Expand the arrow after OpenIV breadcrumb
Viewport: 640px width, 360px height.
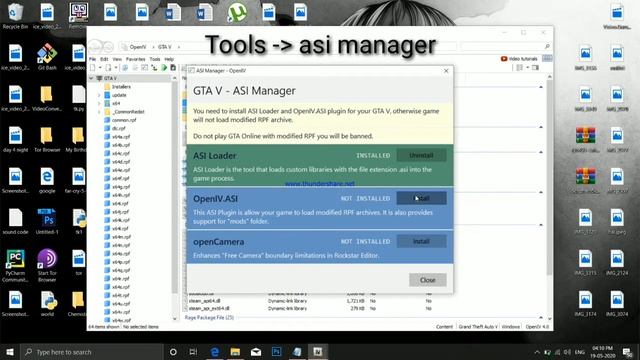click(x=152, y=47)
